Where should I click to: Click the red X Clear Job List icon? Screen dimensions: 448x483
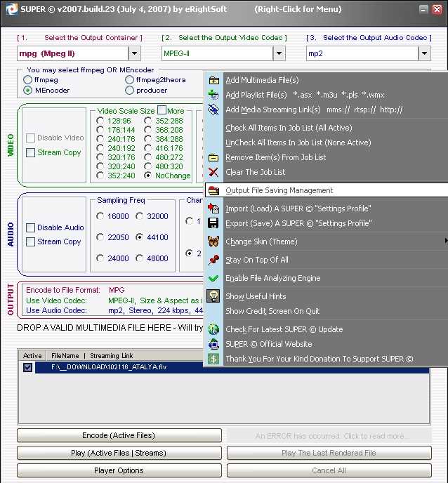[214, 172]
